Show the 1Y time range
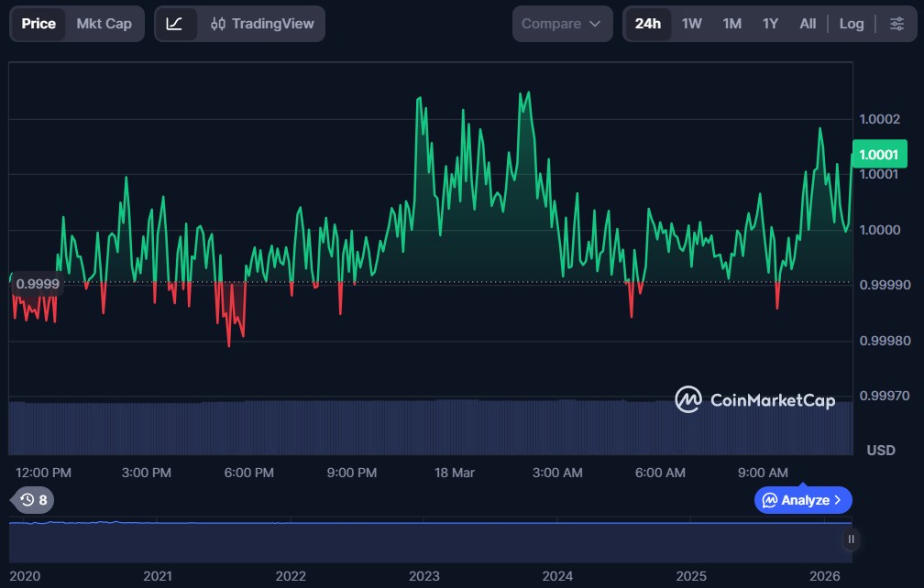 click(770, 24)
